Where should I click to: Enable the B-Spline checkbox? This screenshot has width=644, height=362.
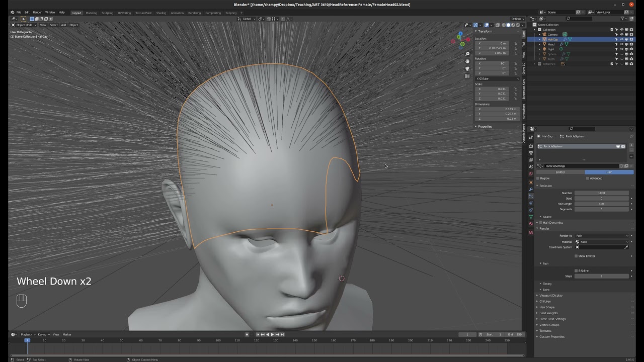click(576, 270)
